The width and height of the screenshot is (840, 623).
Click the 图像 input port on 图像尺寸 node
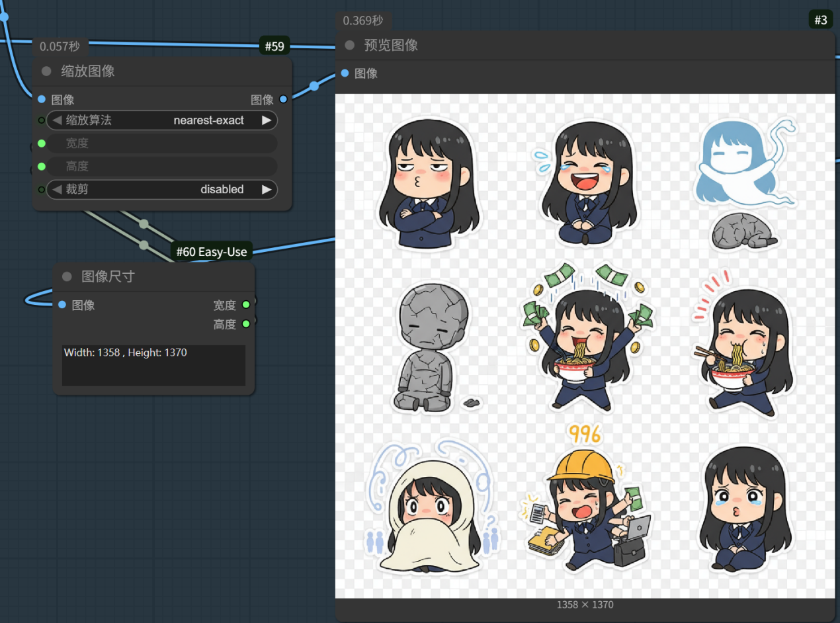(x=62, y=305)
